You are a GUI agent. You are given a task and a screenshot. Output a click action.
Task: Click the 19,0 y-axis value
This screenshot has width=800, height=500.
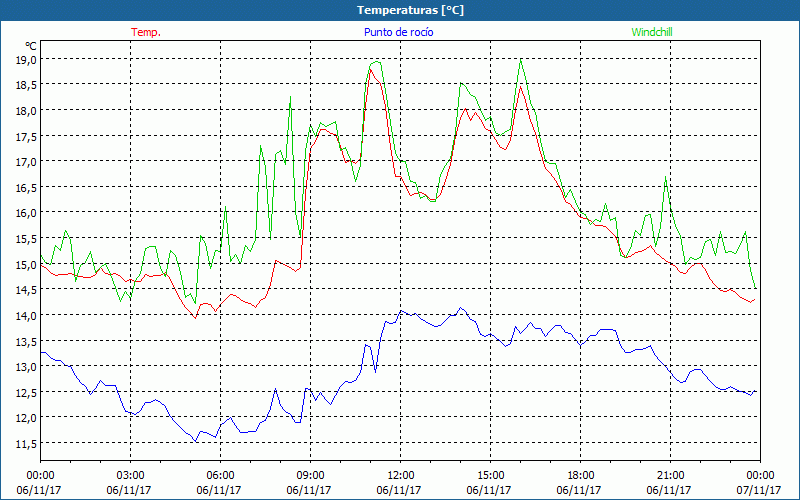tap(26, 60)
